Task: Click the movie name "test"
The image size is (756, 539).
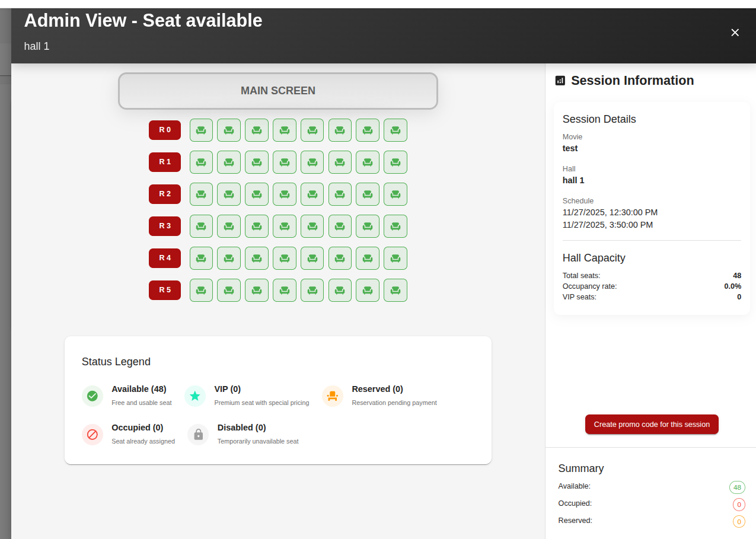Action: (x=570, y=148)
